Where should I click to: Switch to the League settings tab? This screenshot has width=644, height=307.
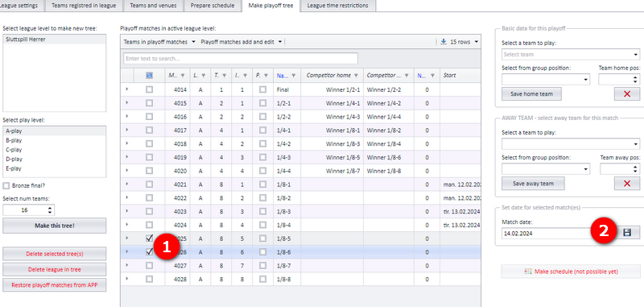coord(21,6)
